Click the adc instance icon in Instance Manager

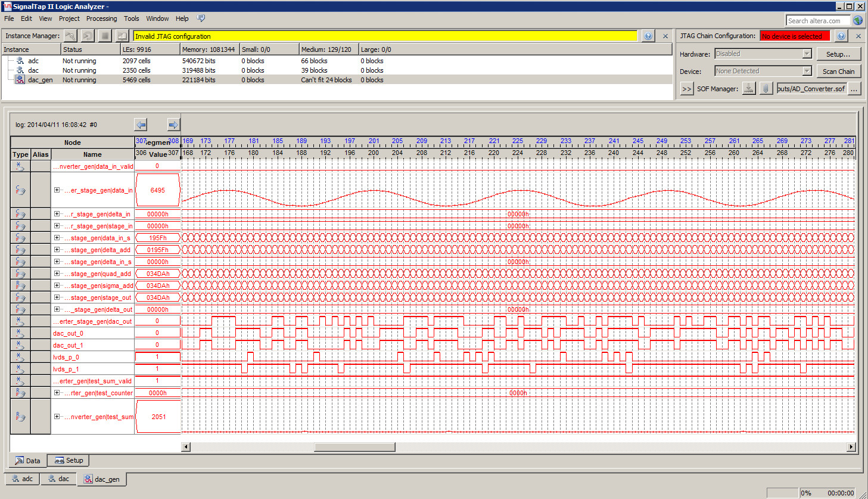point(20,61)
